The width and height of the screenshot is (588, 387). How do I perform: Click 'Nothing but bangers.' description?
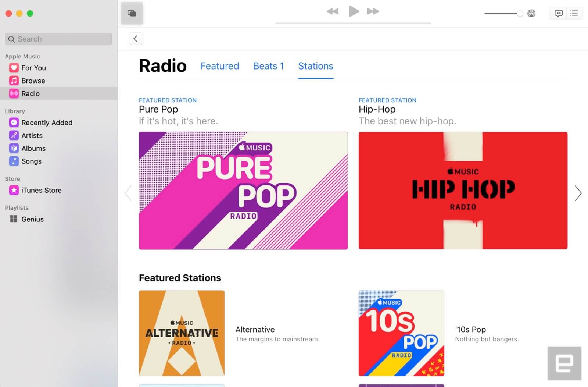pyautogui.click(x=487, y=339)
